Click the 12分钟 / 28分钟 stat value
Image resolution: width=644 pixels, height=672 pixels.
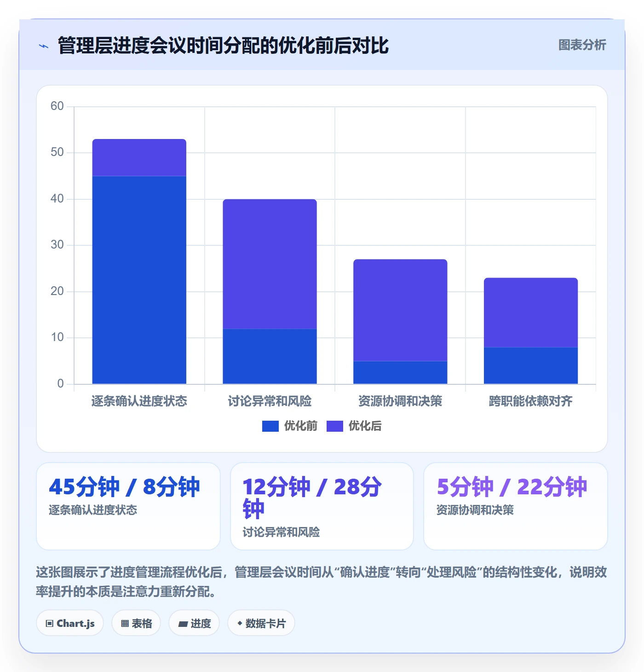[x=312, y=498]
